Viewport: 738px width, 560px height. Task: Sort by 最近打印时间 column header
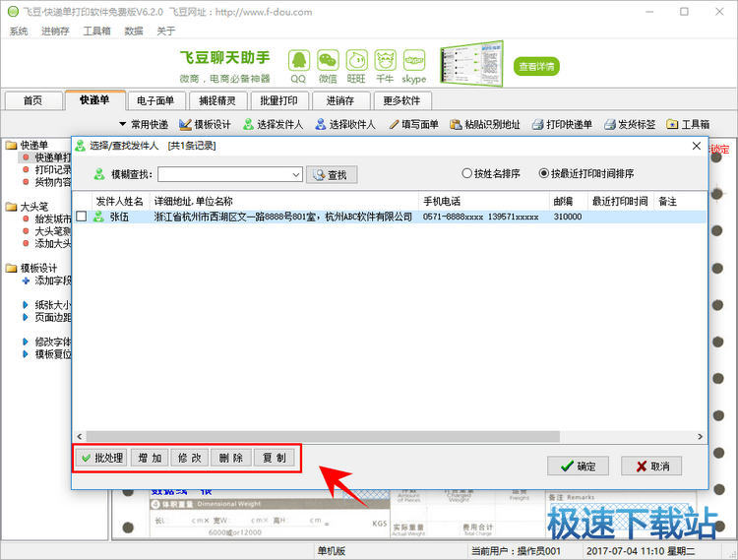[x=621, y=202]
